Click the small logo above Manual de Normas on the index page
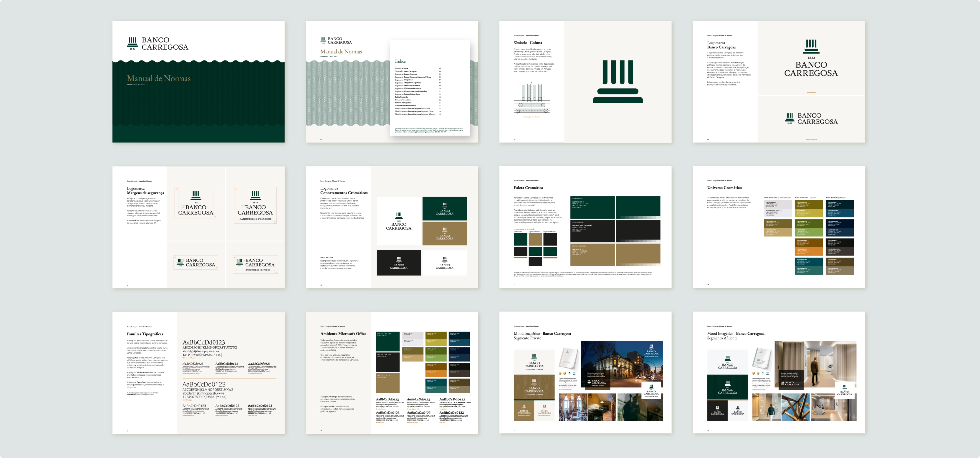980x458 pixels. click(x=336, y=40)
